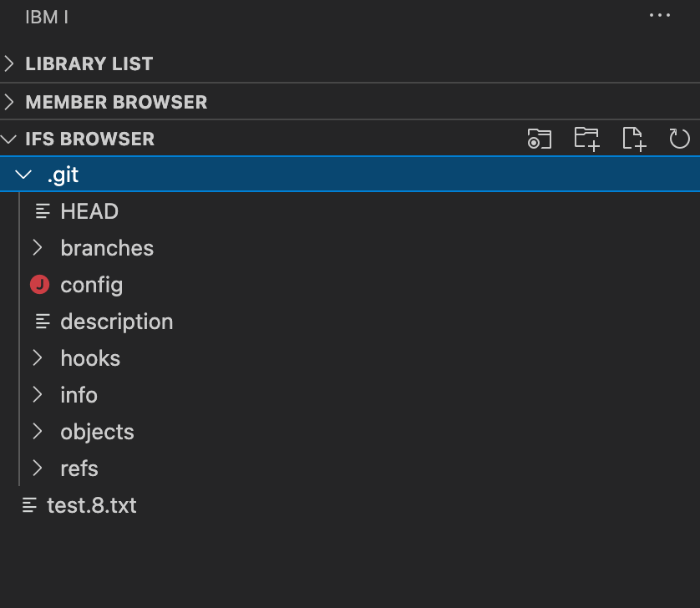Select the objects folder name
This screenshot has height=608, width=700.
coord(98,433)
